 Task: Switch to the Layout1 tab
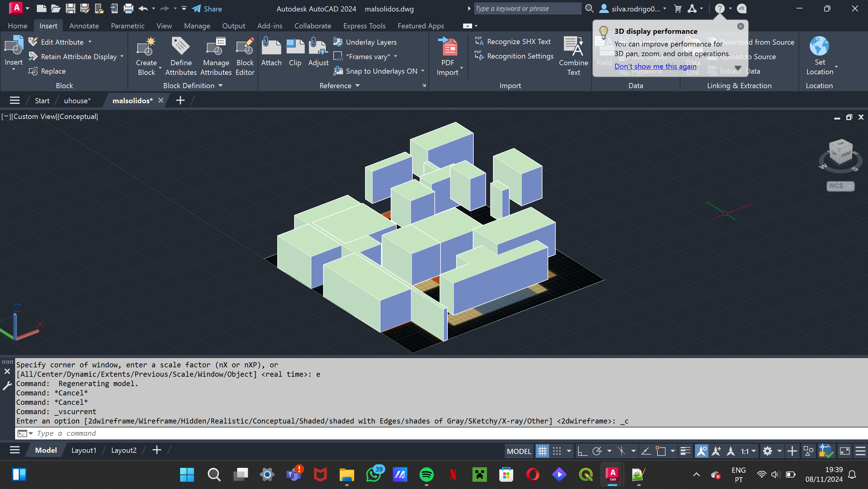pos(84,450)
